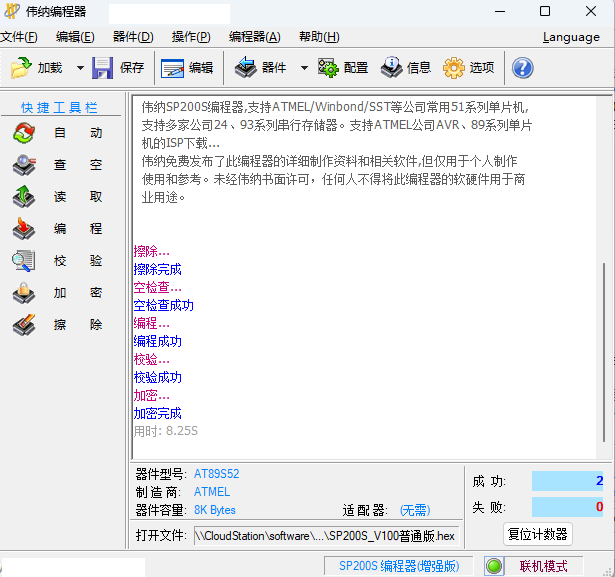Click the 加密完成 log line
615x577 pixels.
tap(157, 413)
